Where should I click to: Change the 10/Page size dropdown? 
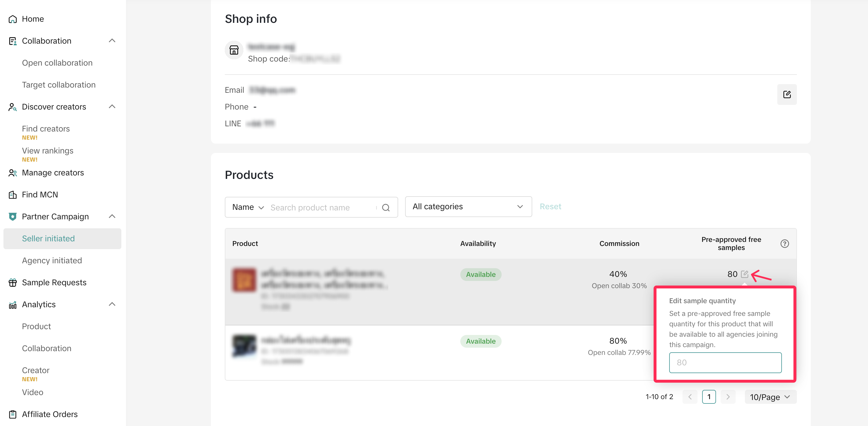(770, 397)
